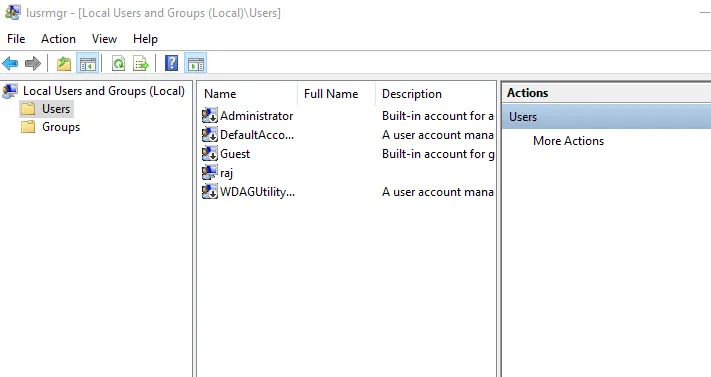711x377 pixels.
Task: Toggle Show/Hide Console Tree toolbar button
Action: coord(88,64)
